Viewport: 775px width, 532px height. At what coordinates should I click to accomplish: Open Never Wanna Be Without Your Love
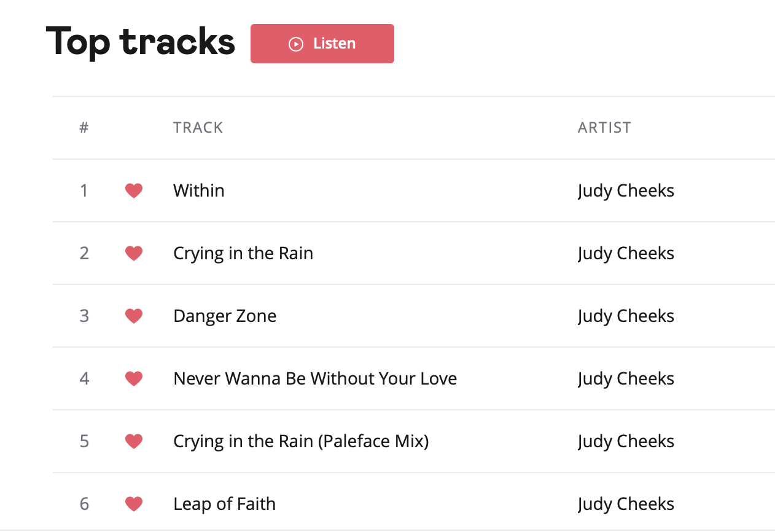315,378
